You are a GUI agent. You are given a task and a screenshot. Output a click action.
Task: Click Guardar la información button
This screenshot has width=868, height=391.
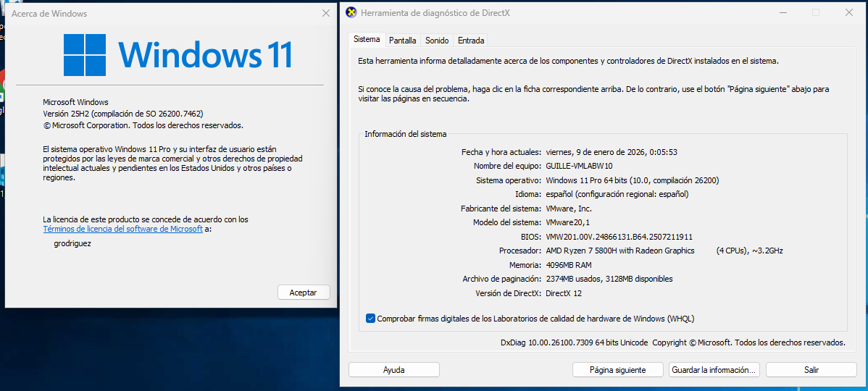point(714,370)
